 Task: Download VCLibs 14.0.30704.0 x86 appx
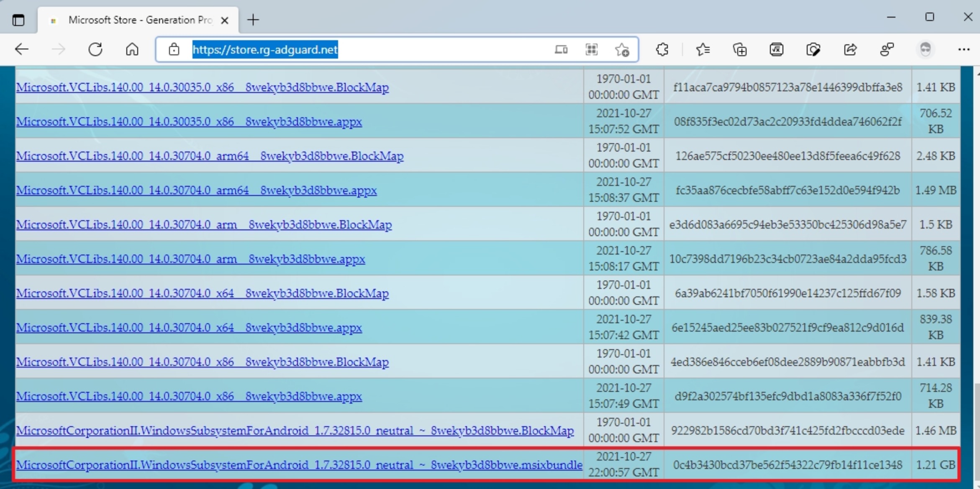(x=189, y=396)
